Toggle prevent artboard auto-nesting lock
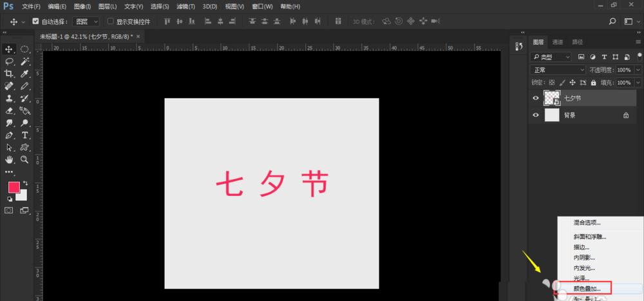 583,83
